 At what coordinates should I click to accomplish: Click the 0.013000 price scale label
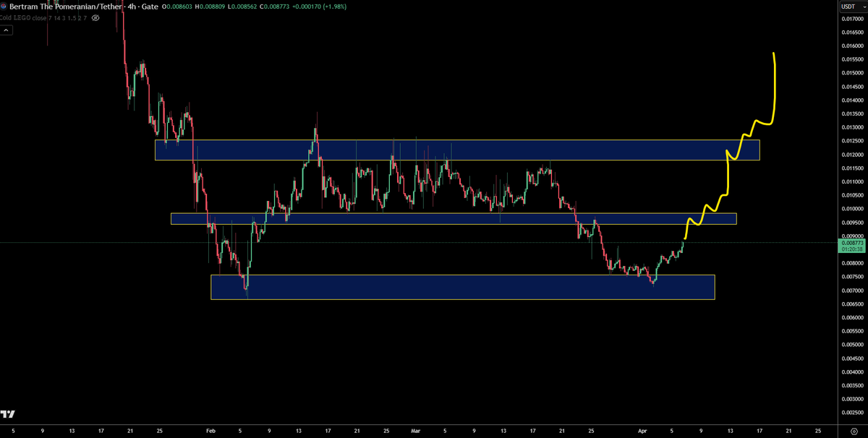(851, 127)
